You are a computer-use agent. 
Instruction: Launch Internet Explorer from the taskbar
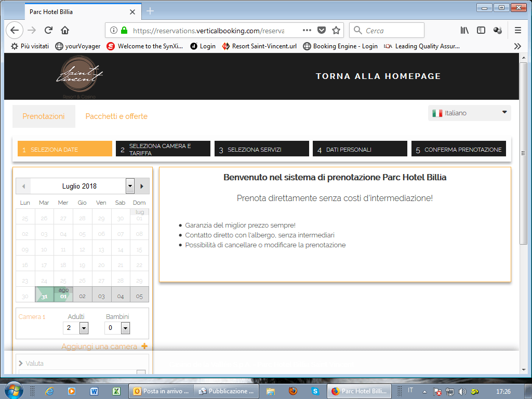tap(49, 391)
